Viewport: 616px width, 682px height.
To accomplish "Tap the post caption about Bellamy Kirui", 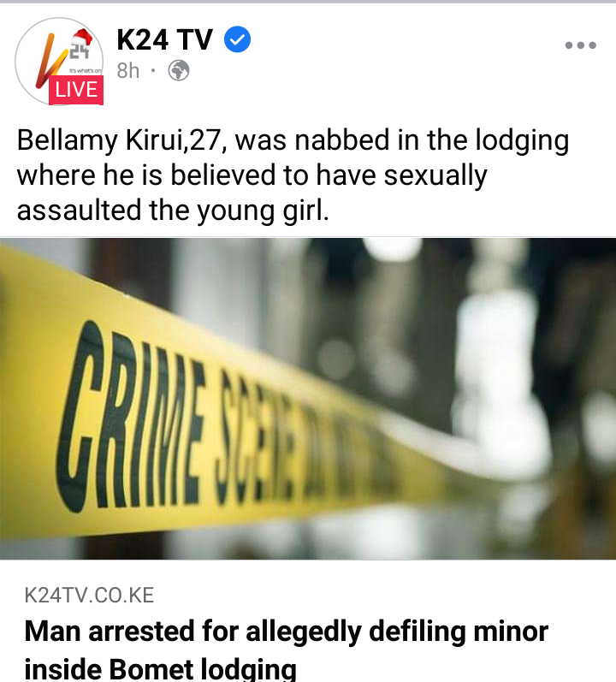I will [x=293, y=175].
